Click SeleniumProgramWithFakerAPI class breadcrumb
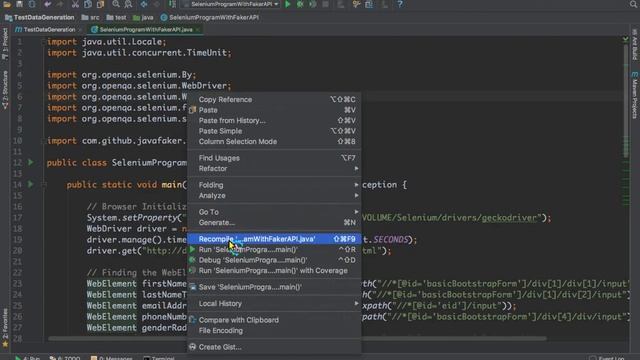The image size is (640, 360). tap(210, 18)
